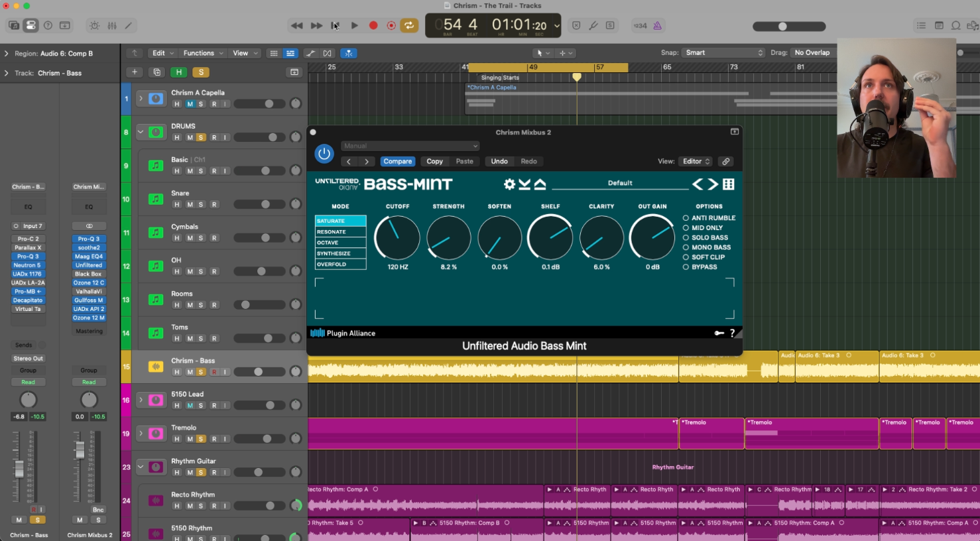980x541 pixels.
Task: Toggle the Flex bowtie icon
Action: pos(328,53)
